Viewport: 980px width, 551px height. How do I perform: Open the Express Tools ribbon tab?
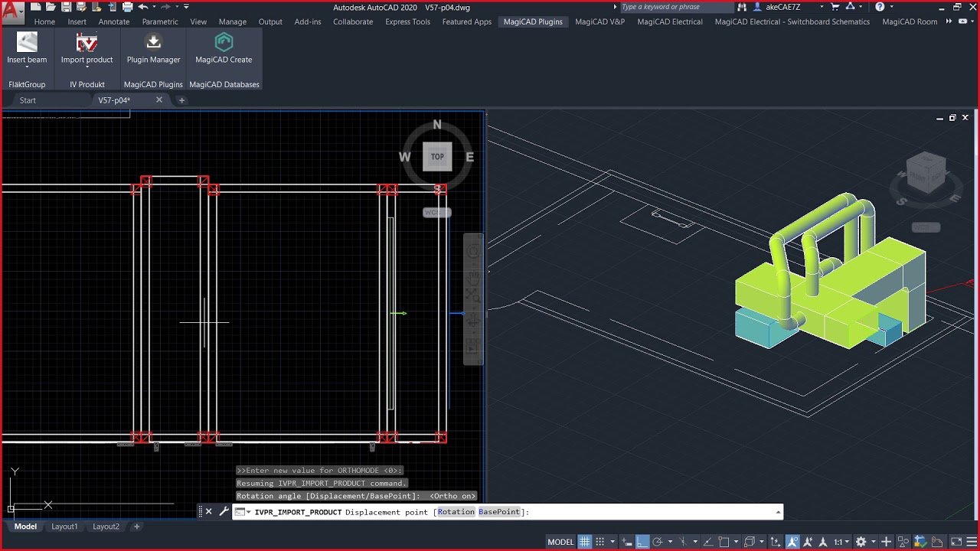[407, 21]
